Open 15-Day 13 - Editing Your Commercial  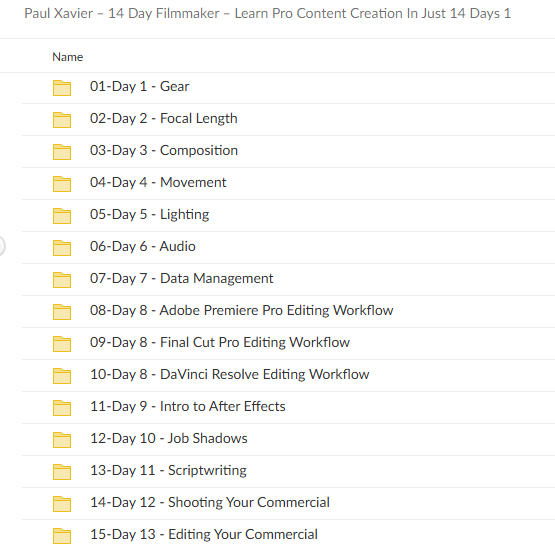(204, 534)
